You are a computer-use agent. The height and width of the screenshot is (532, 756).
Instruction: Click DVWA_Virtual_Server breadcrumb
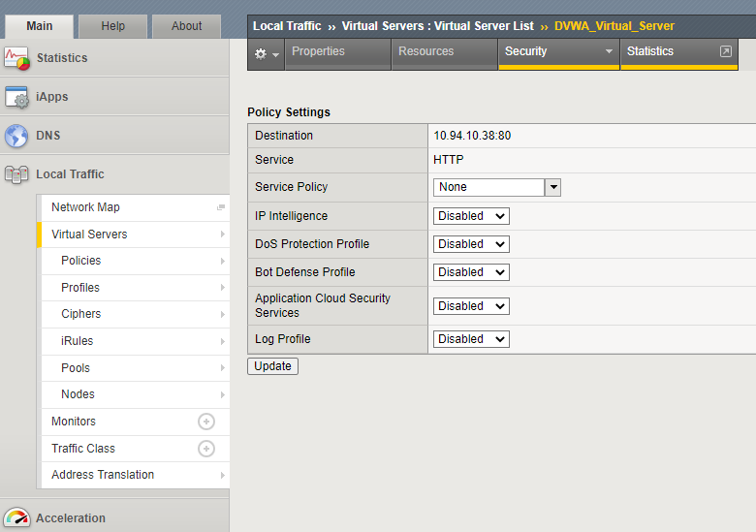point(614,26)
